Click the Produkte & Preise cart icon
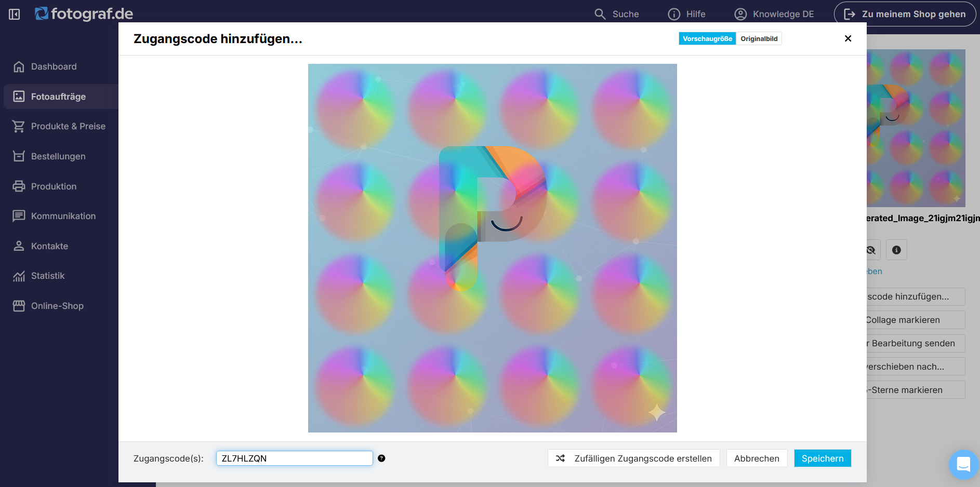Screen dimensions: 980x487 [x=19, y=126]
